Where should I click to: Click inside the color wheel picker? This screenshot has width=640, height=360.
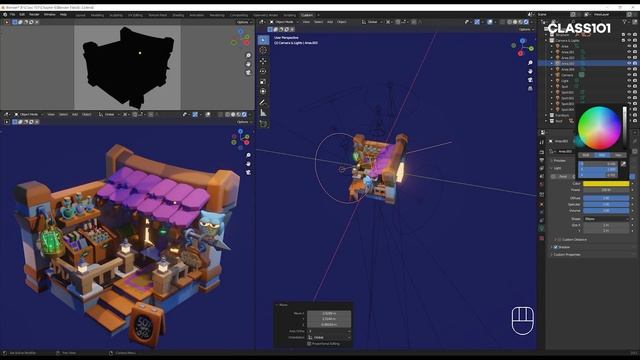599,128
